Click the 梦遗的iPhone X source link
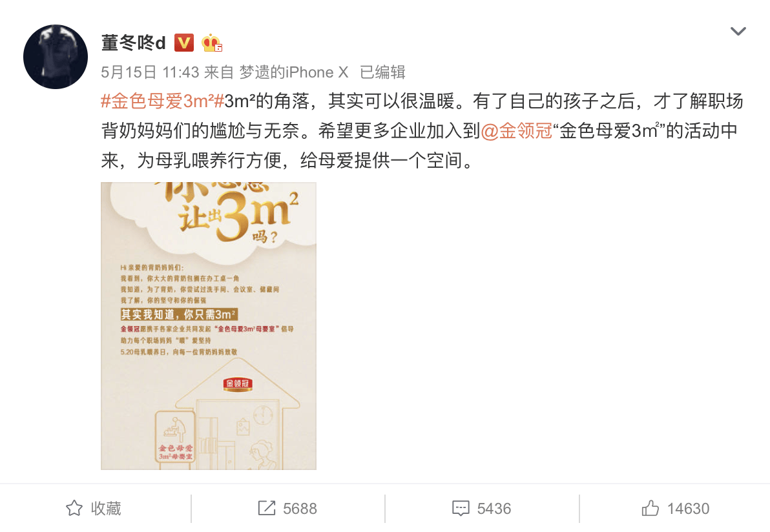Image resolution: width=770 pixels, height=532 pixels. pos(294,73)
